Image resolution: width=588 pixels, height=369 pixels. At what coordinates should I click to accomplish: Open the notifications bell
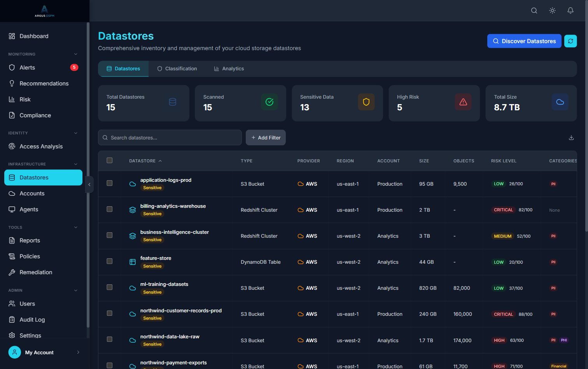tap(570, 10)
